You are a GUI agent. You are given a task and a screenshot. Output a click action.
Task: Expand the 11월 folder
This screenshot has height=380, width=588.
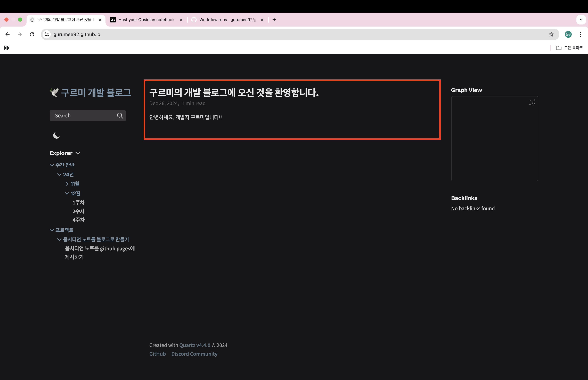pyautogui.click(x=72, y=184)
